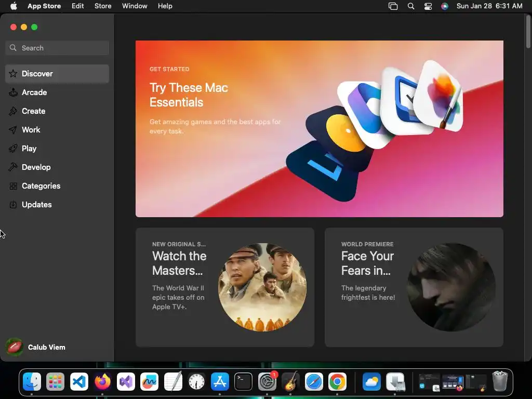
Task: Open Visual Studio from the Dock
Action: [x=126, y=381]
